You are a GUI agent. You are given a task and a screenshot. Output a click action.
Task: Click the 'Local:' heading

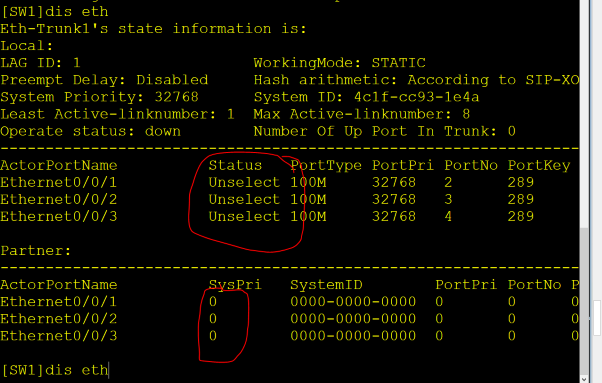[x=26, y=46]
